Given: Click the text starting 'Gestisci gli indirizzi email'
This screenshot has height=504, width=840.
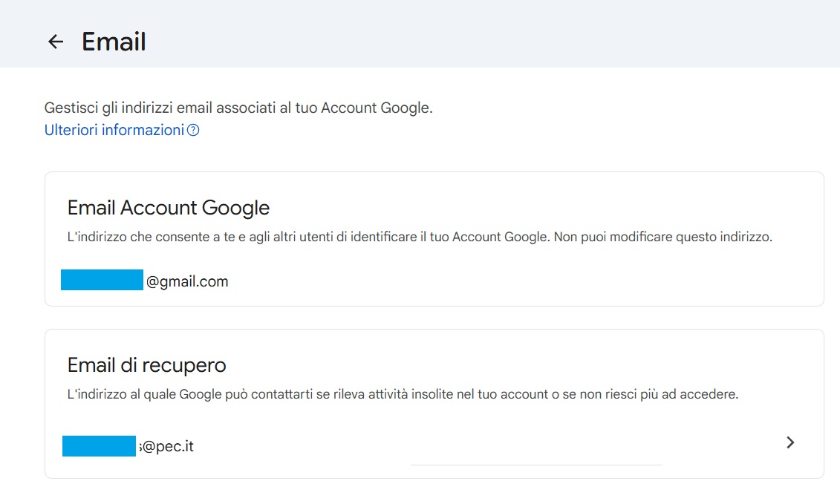Looking at the screenshot, I should tap(238, 108).
